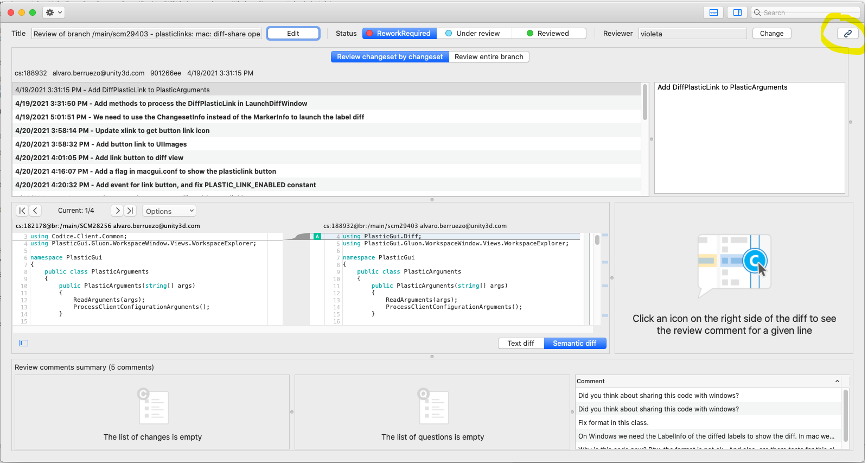868x463 pixels.
Task: Click the Change reviewer button
Action: click(771, 33)
